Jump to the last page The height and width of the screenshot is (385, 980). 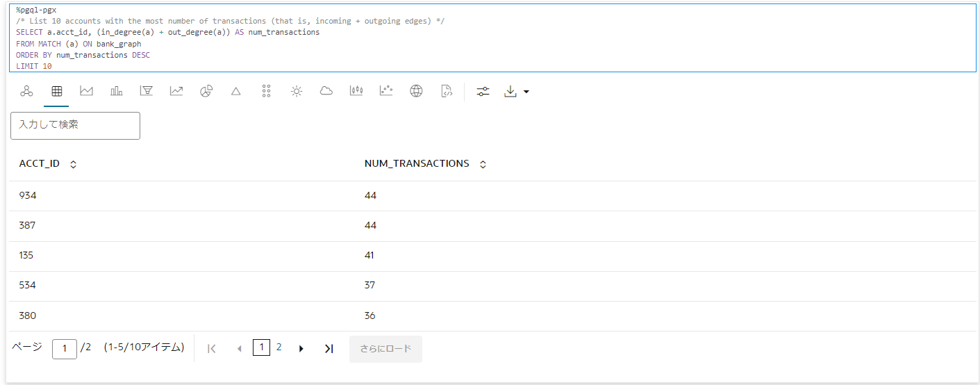329,349
